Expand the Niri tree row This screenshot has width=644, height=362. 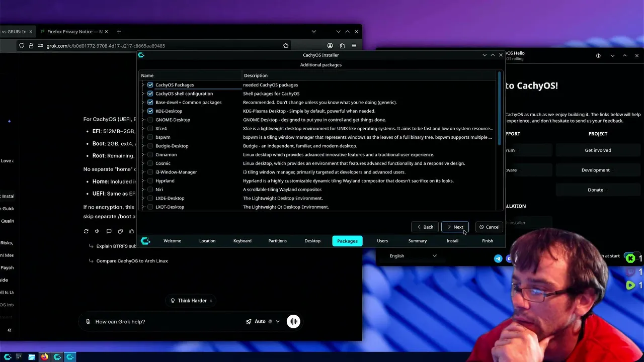click(x=143, y=190)
